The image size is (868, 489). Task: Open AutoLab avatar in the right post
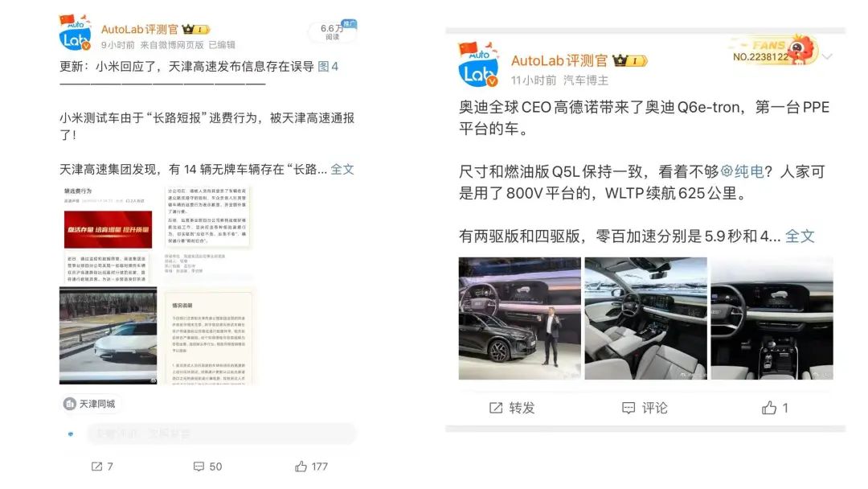coord(479,65)
